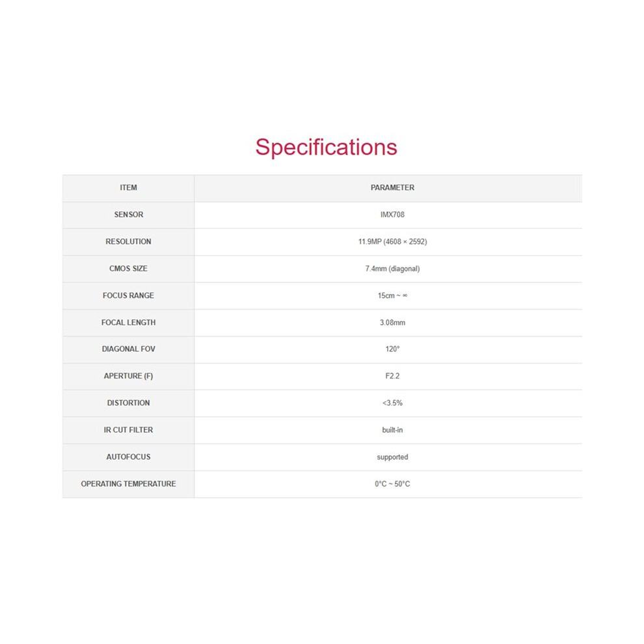Click the DISTORTION row label
644x644 pixels.
pyautogui.click(x=129, y=403)
